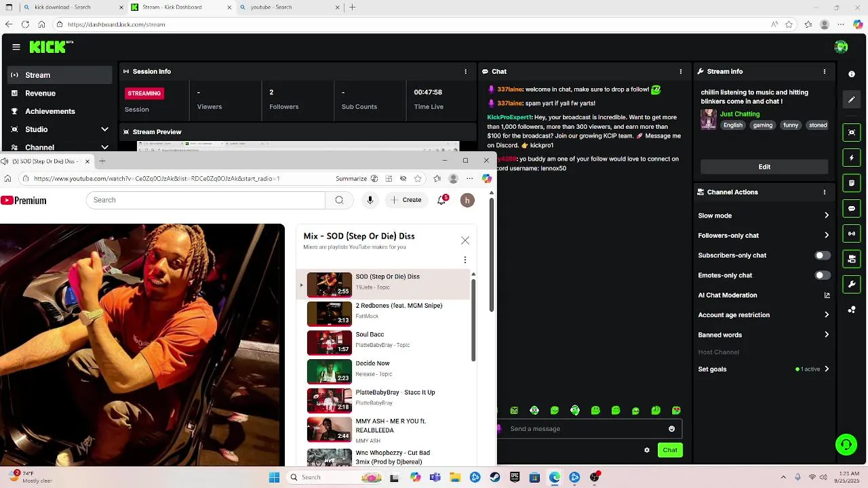Click the wrench icon in right rail

tap(852, 284)
